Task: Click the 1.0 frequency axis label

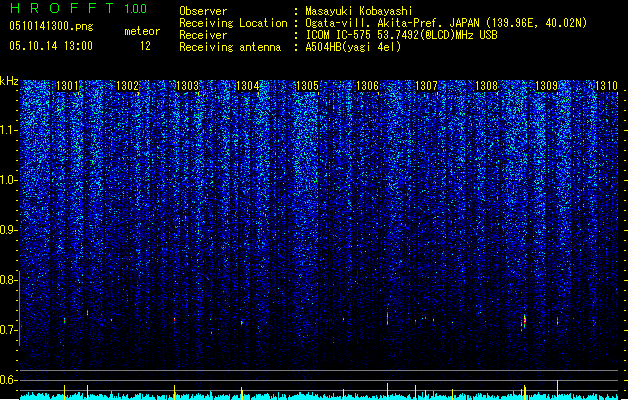Action: point(9,180)
